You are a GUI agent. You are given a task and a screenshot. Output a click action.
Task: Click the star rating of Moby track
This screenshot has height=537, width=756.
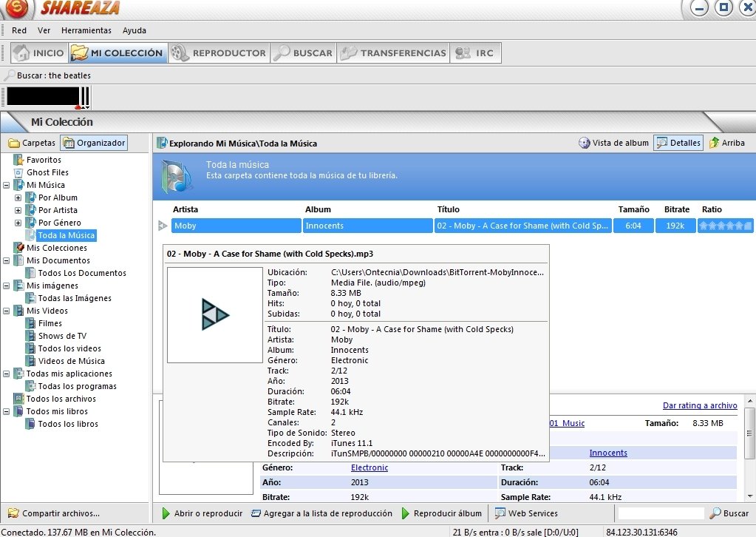725,226
